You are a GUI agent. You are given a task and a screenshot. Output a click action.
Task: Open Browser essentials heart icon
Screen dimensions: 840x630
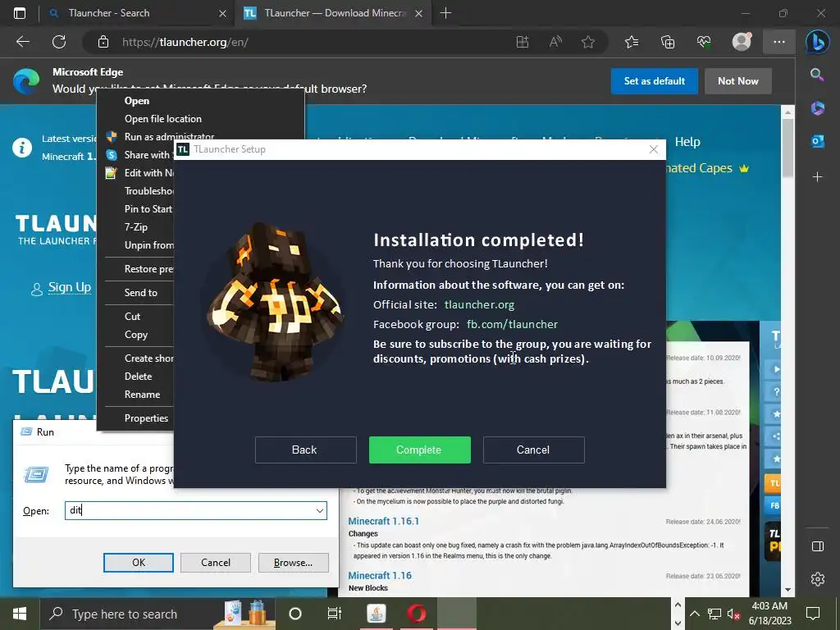[704, 42]
